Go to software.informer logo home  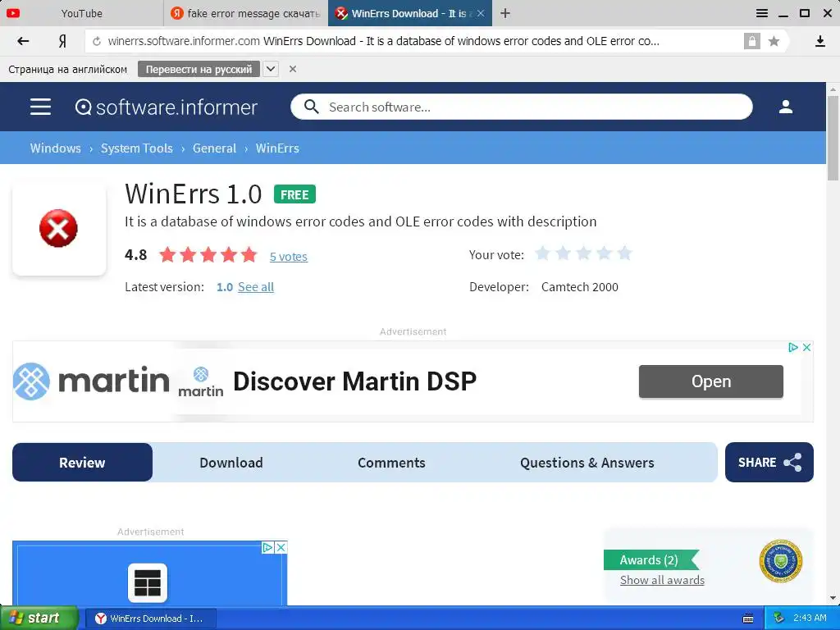[x=167, y=107]
